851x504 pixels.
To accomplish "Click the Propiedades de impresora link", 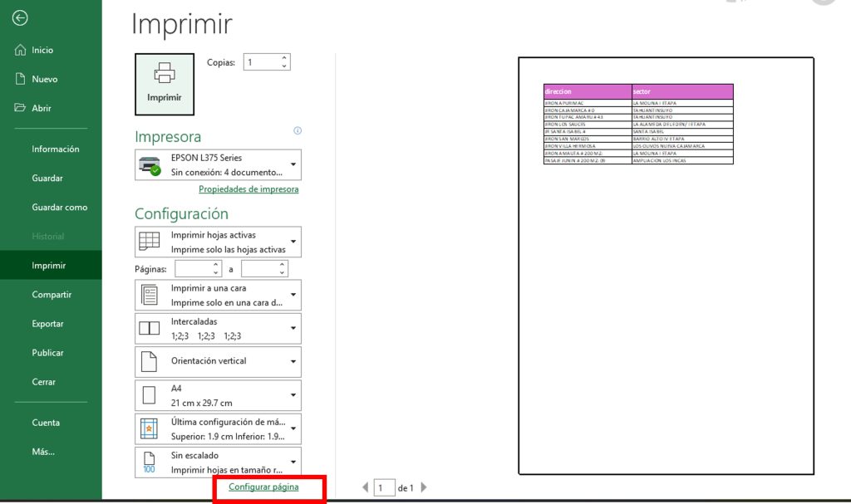I will (248, 189).
